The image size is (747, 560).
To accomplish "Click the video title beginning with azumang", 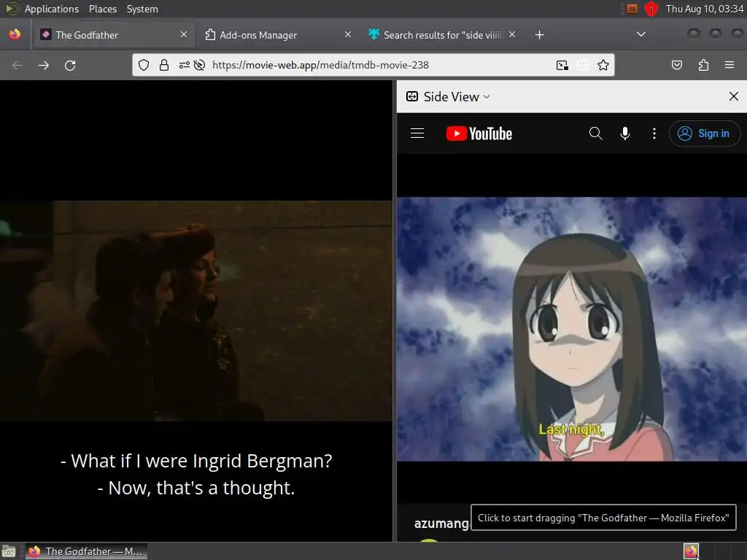I will point(441,524).
